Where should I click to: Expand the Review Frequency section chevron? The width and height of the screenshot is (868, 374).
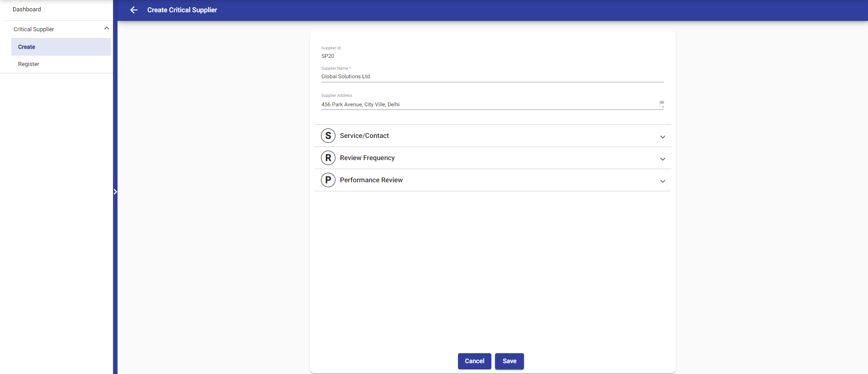[x=662, y=159]
